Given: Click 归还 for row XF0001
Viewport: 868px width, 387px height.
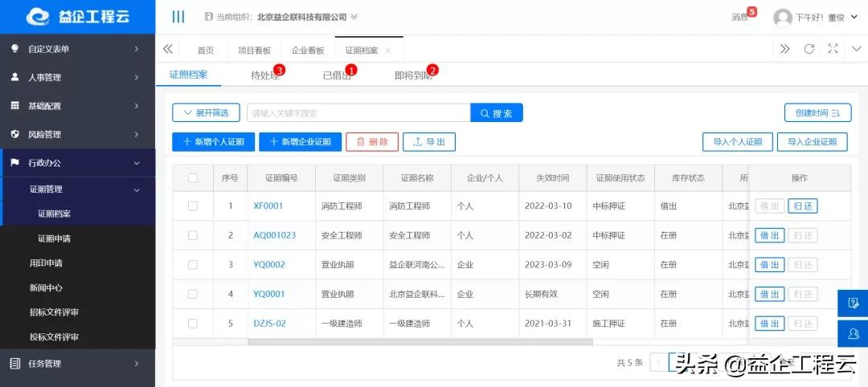Looking at the screenshot, I should point(803,206).
